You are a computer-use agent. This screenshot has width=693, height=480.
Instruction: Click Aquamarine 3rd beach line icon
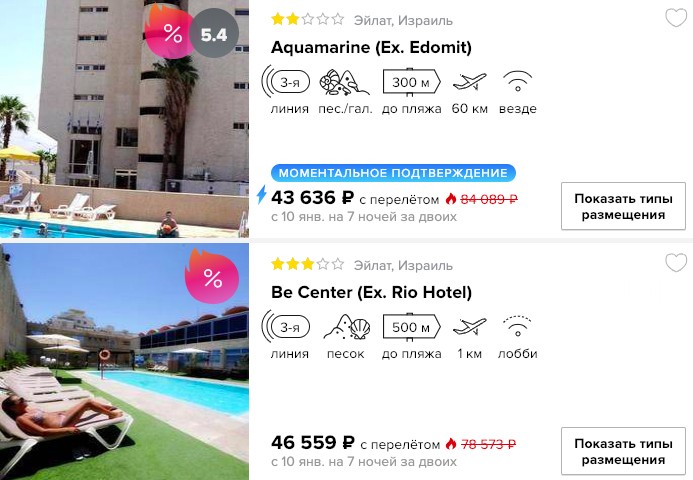[x=286, y=81]
